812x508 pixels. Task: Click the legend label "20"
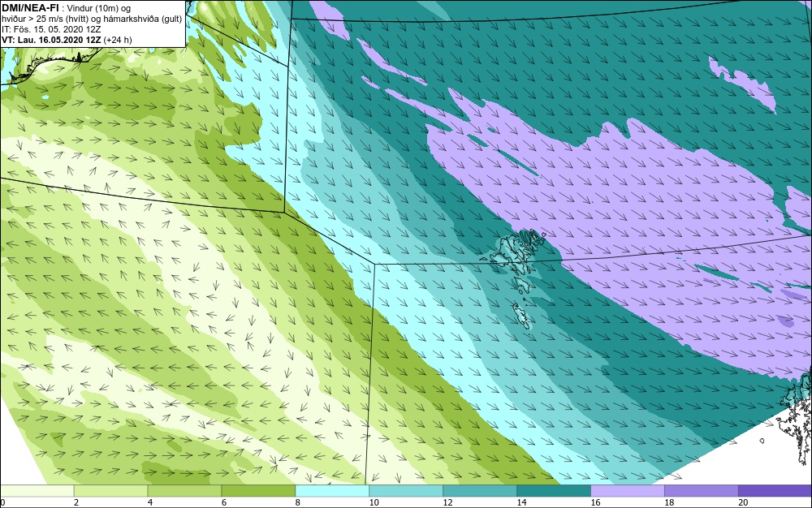[x=743, y=502]
